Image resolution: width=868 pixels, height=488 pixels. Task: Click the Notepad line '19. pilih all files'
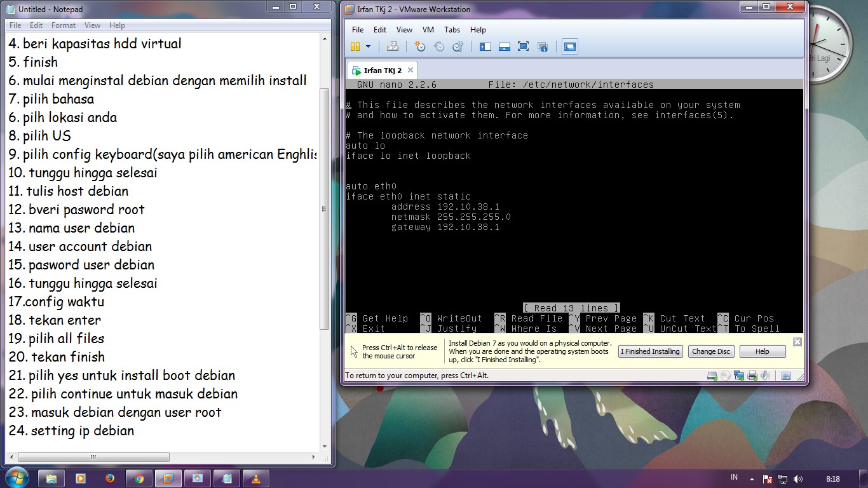(x=57, y=339)
